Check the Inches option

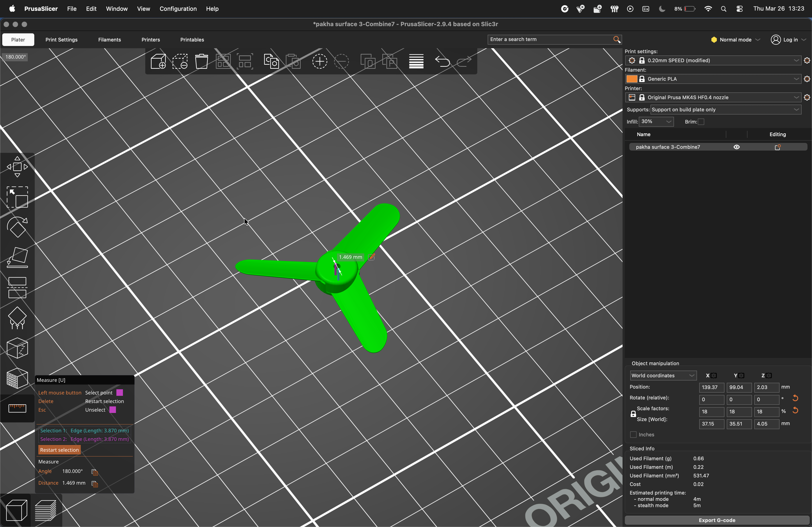pos(633,435)
